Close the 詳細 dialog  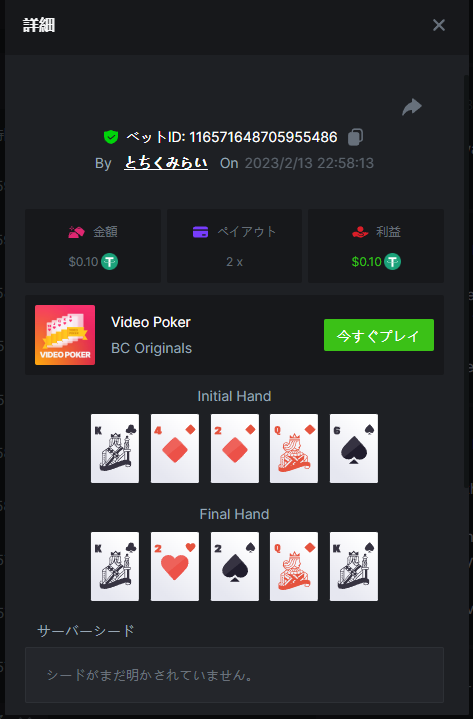pos(439,25)
